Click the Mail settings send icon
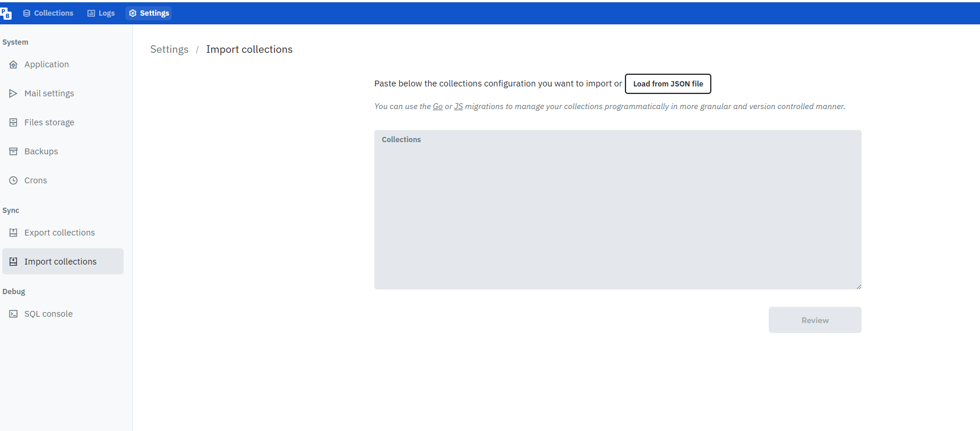Image resolution: width=980 pixels, height=431 pixels. (x=13, y=93)
